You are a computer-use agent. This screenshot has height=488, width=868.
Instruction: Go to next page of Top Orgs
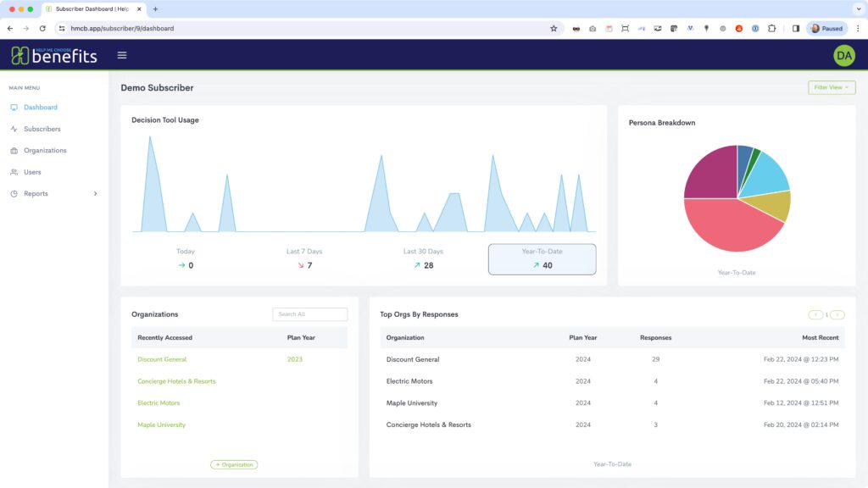[837, 314]
